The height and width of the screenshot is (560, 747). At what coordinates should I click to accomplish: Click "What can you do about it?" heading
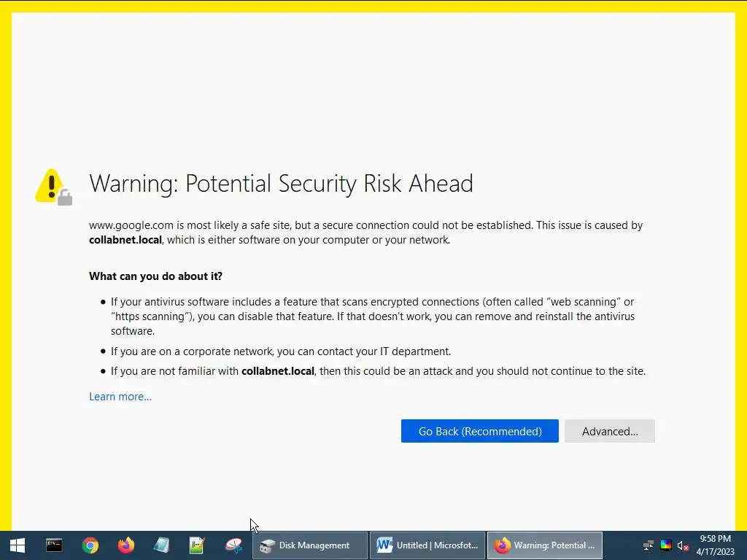click(x=156, y=276)
